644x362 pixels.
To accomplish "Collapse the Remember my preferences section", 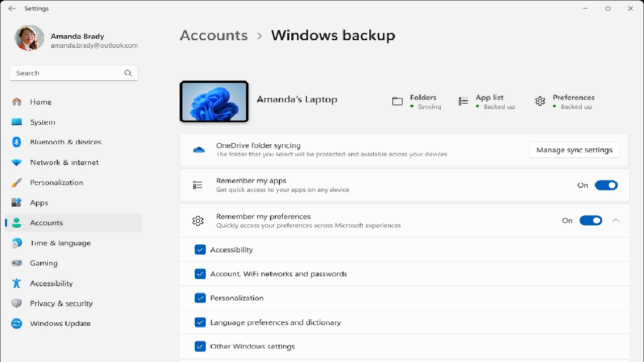I will pyautogui.click(x=616, y=220).
